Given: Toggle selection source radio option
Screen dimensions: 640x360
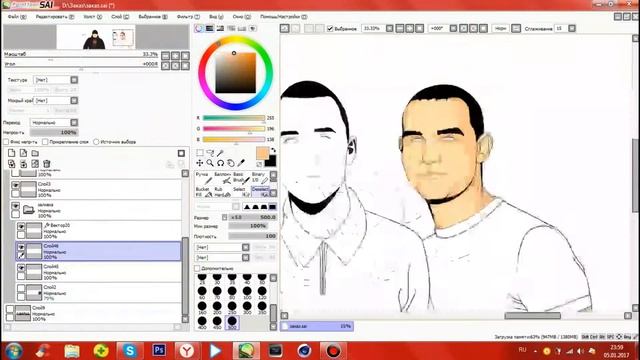Looking at the screenshot, I should point(96,142).
